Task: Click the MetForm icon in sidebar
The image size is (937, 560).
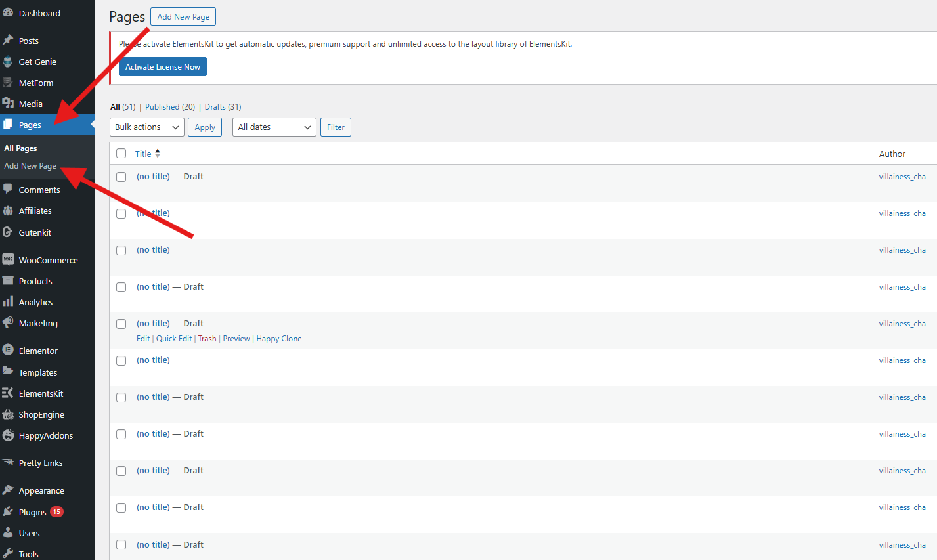Action: pos(8,83)
